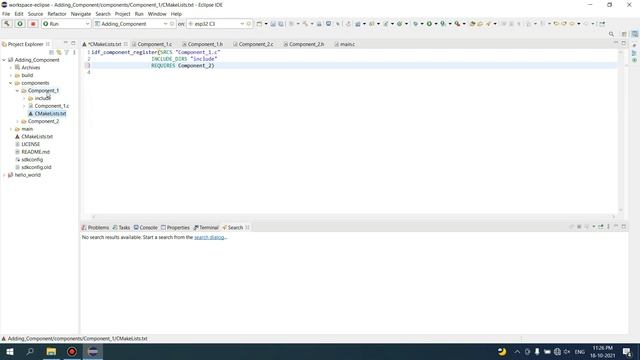Image resolution: width=640 pixels, height=360 pixels.
Task: Click the editor horizontal scrollbar
Action: click(353, 217)
